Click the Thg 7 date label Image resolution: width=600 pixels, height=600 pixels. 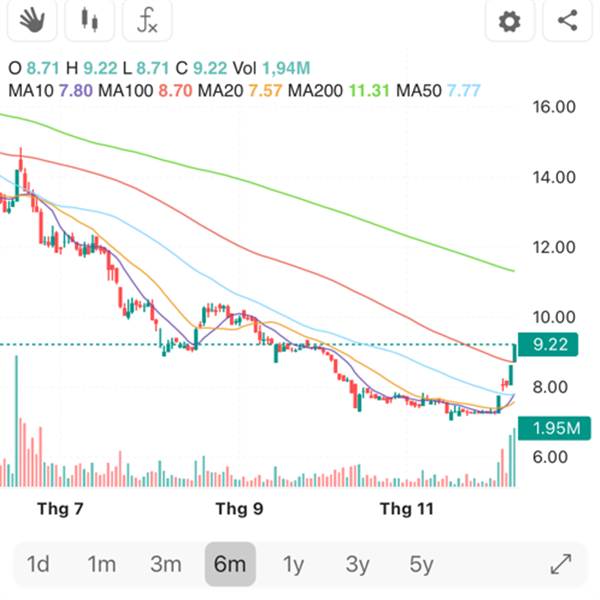click(60, 509)
